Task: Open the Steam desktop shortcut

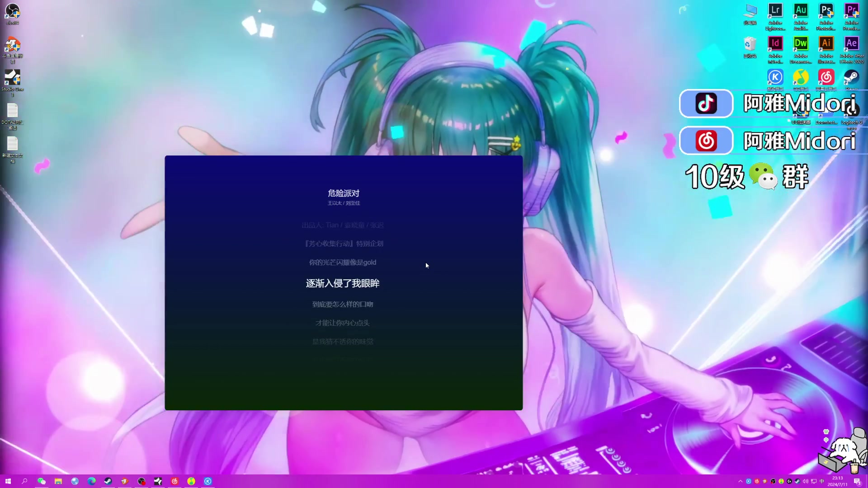Action: coord(851,79)
